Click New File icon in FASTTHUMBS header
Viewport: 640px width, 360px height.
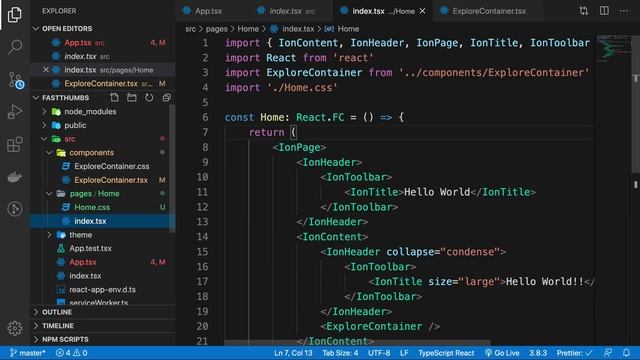coord(114,98)
